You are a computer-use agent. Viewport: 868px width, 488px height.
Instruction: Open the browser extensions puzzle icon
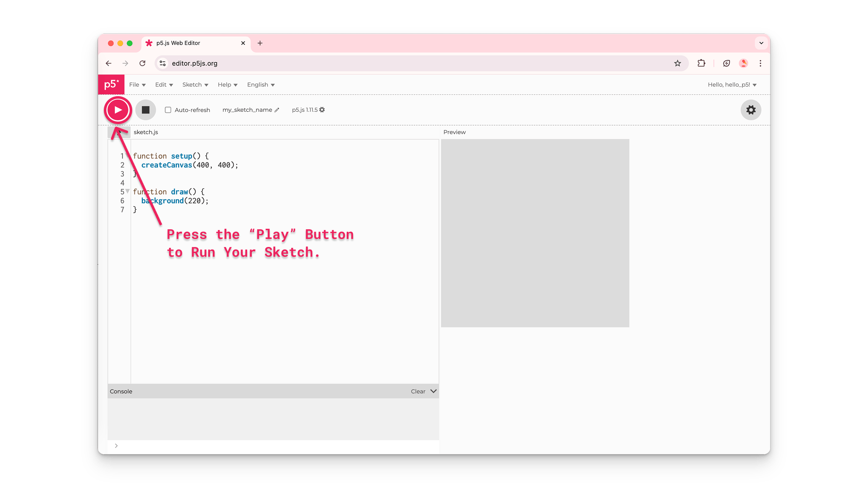pyautogui.click(x=701, y=63)
